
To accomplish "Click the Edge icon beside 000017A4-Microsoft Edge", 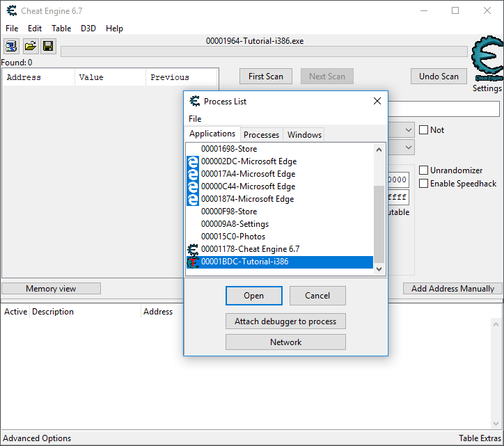I will click(193, 174).
